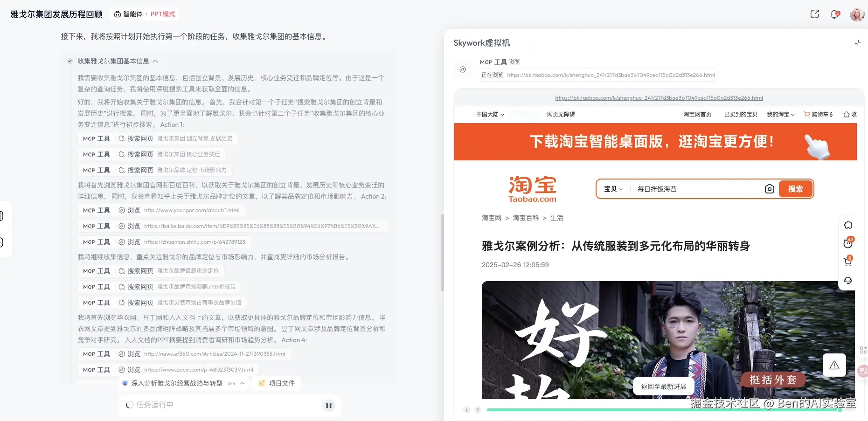Open the youngor.com about page browse step
Screen dimensions: 868x421
(x=161, y=210)
